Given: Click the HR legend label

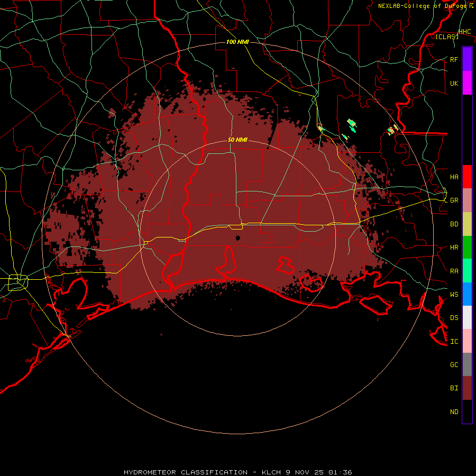Looking at the screenshot, I should tap(454, 248).
